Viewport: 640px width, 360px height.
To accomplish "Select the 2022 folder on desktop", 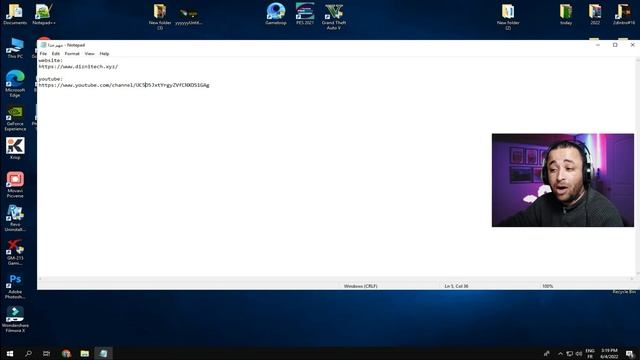I will (595, 14).
